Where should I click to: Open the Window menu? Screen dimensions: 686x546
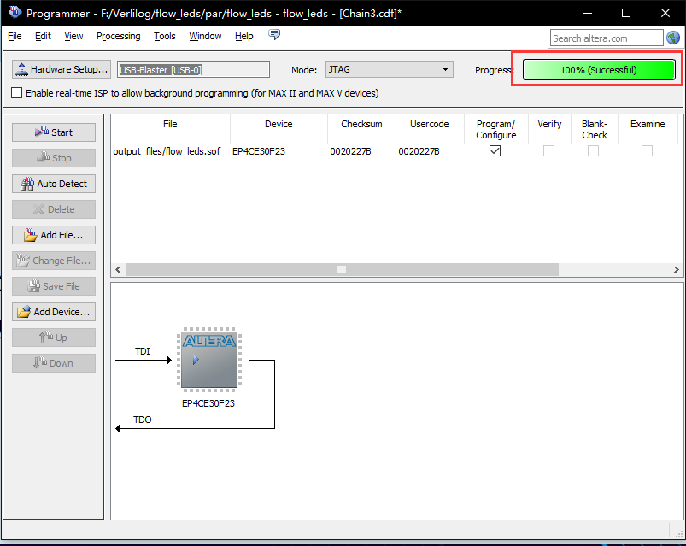(205, 36)
